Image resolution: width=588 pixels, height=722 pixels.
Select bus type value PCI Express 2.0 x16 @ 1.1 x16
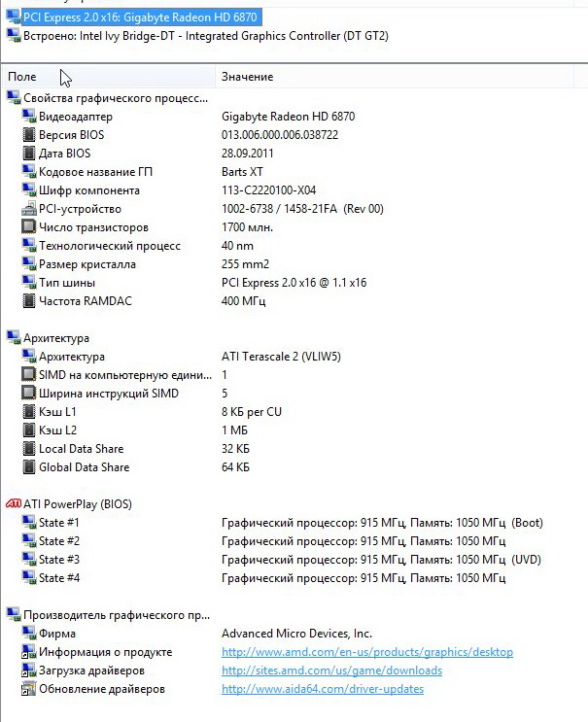(x=294, y=282)
